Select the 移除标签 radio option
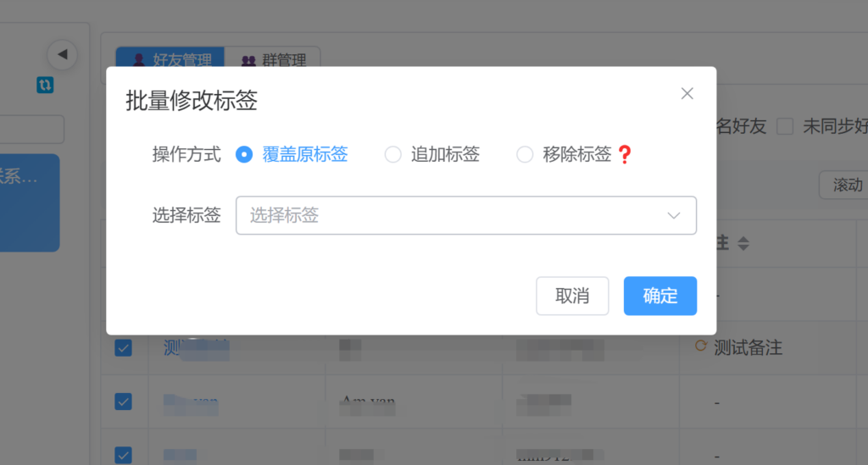Screen dimensions: 868x465 [x=525, y=154]
